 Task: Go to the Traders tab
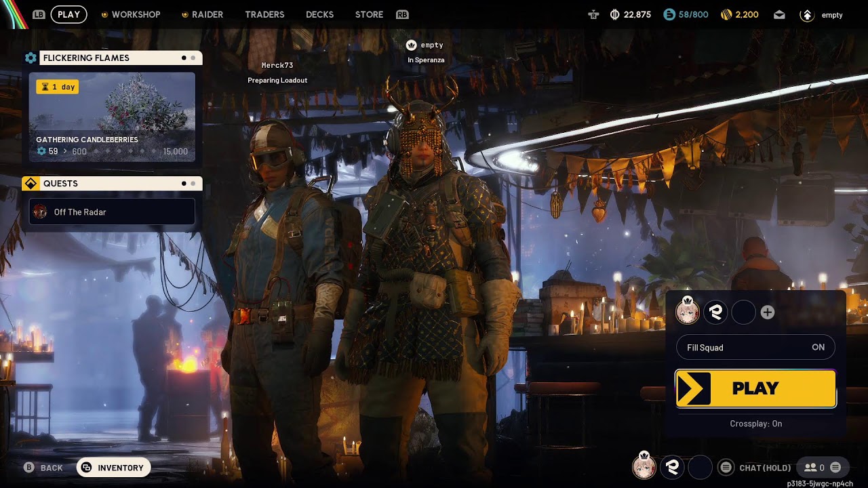264,14
